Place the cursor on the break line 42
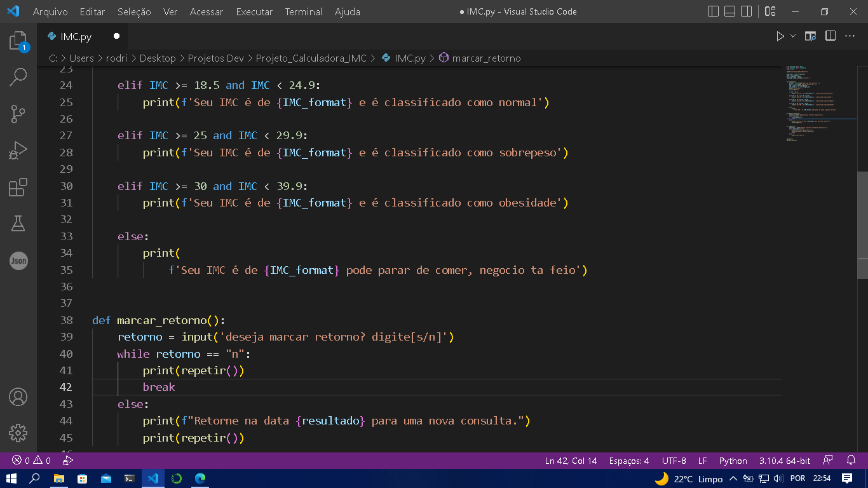 click(159, 387)
